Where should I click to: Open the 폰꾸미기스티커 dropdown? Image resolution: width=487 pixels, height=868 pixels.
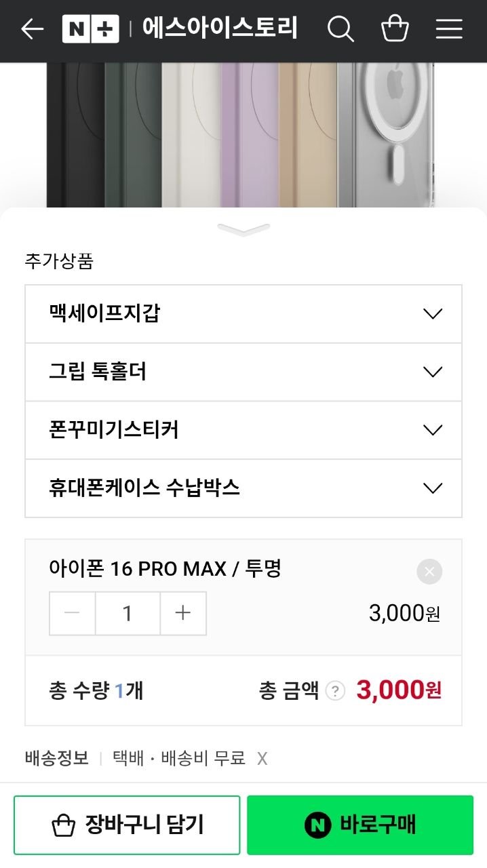[x=243, y=430]
